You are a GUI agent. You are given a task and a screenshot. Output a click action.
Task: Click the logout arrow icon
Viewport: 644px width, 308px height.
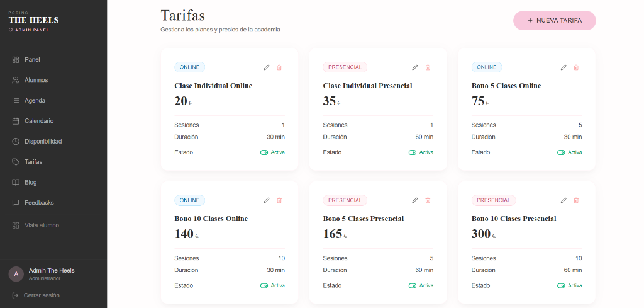click(x=16, y=295)
